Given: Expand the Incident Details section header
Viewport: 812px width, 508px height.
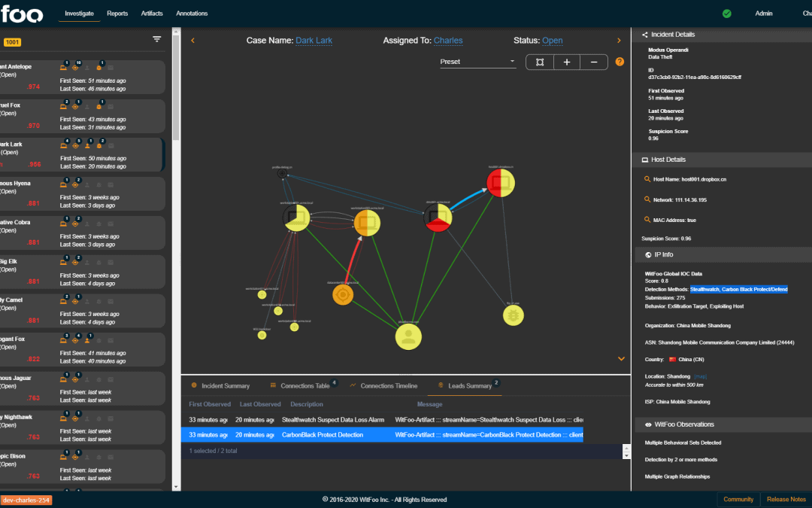Looking at the screenshot, I should pos(722,35).
